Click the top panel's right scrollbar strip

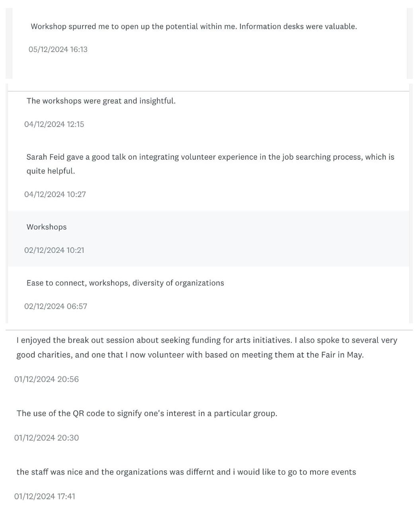pos(410,43)
